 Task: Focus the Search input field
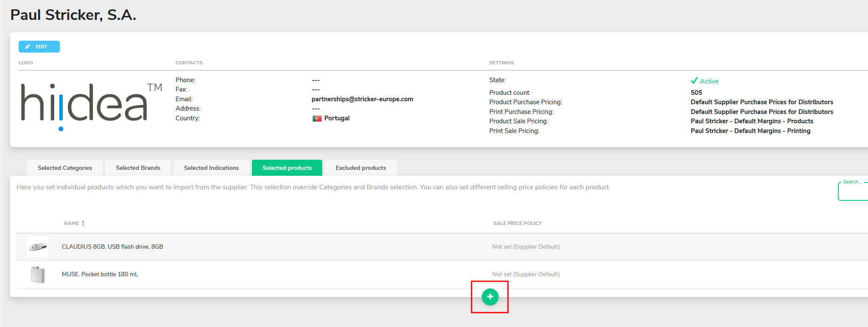(x=853, y=191)
